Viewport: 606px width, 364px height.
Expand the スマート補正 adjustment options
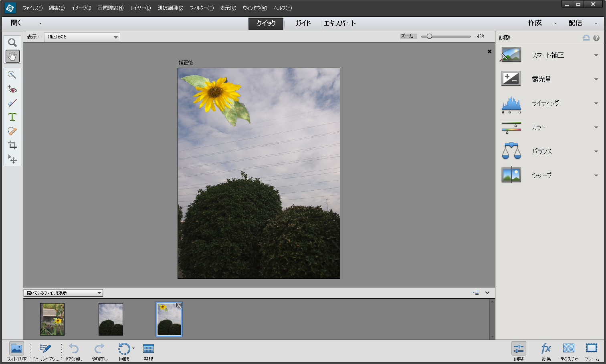pos(596,55)
